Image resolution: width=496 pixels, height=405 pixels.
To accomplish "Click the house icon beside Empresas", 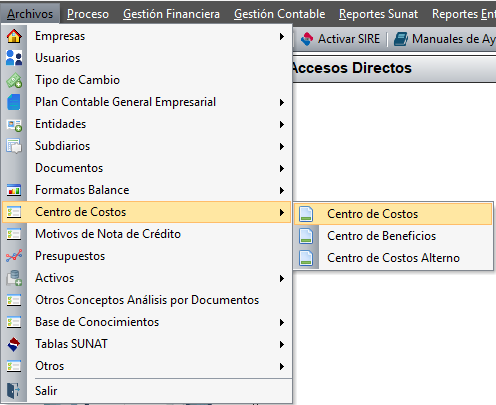I will [14, 36].
